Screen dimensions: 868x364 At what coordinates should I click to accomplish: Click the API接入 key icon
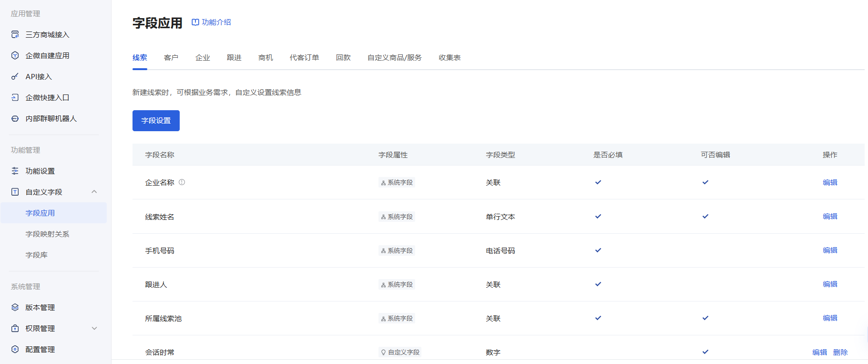pyautogui.click(x=15, y=76)
